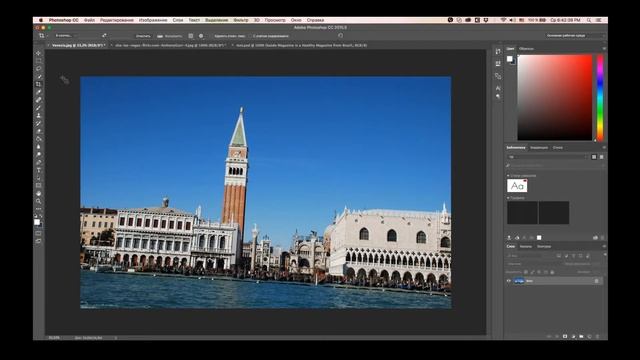This screenshot has width=640, height=360.
Task: Toggle Delete Cropped Pixels checkbox
Action: pos(212,36)
